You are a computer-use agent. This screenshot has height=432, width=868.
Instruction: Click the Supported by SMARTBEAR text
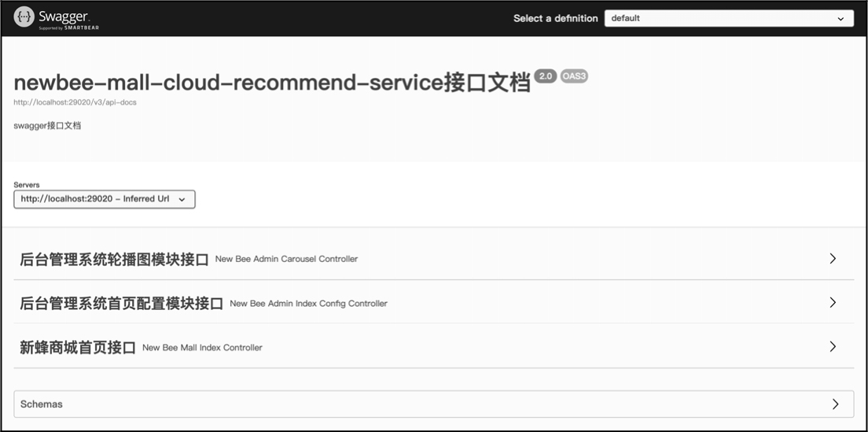click(68, 28)
